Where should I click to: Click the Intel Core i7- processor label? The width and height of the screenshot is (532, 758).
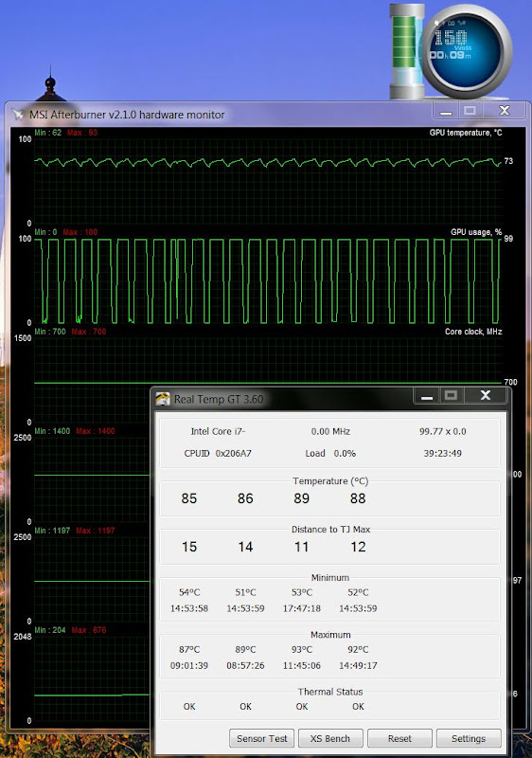point(218,431)
